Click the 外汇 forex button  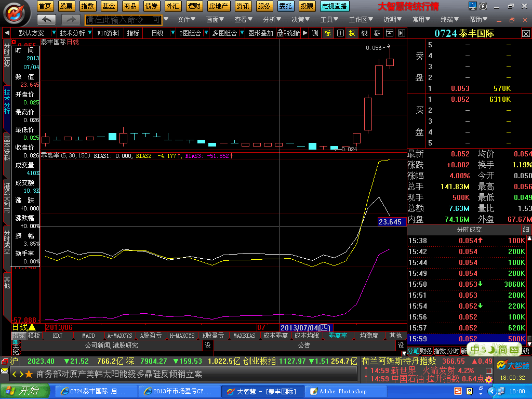click(x=172, y=6)
